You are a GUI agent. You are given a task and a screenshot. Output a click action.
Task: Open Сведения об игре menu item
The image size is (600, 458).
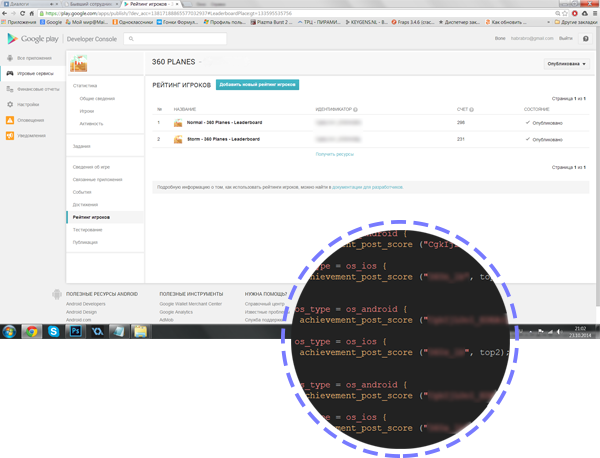point(91,167)
